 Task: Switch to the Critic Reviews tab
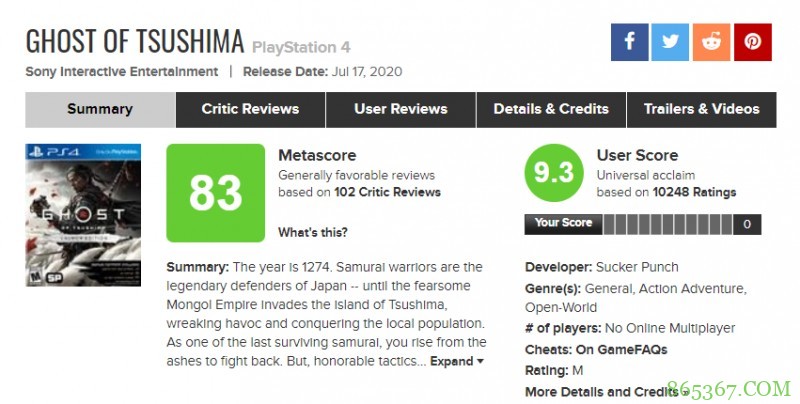tap(250, 109)
